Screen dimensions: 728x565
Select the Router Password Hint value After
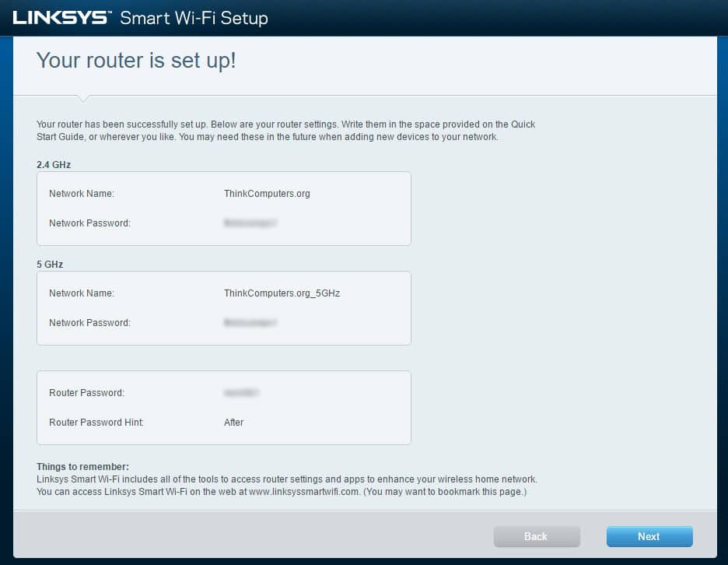(x=233, y=423)
